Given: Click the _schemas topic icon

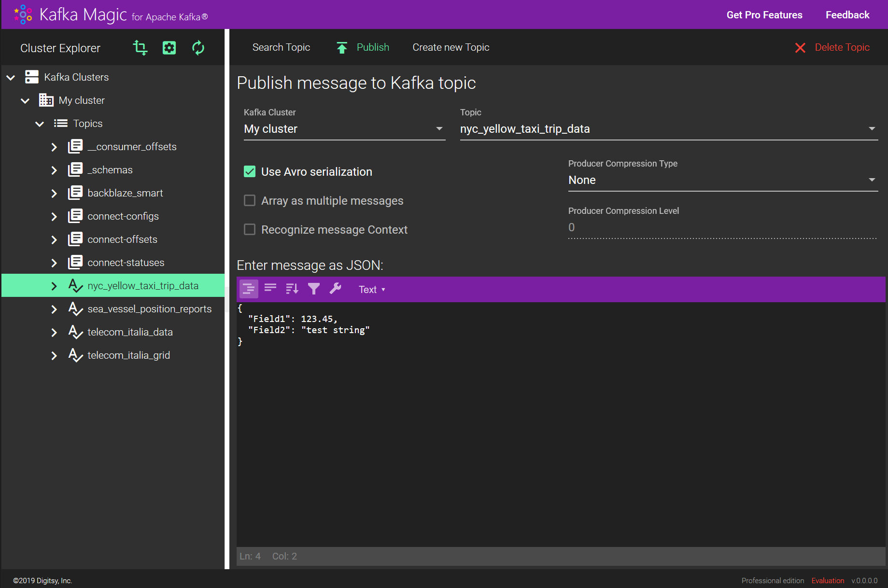Looking at the screenshot, I should pos(75,169).
